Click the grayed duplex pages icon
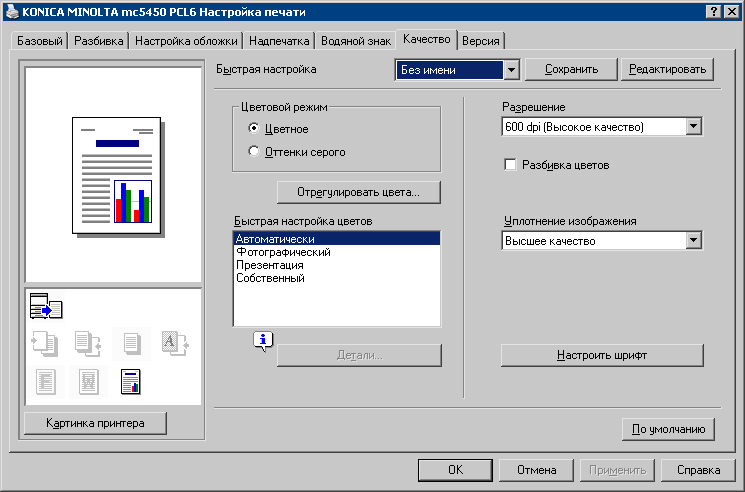Screen dimensions: 745x492 88,343
